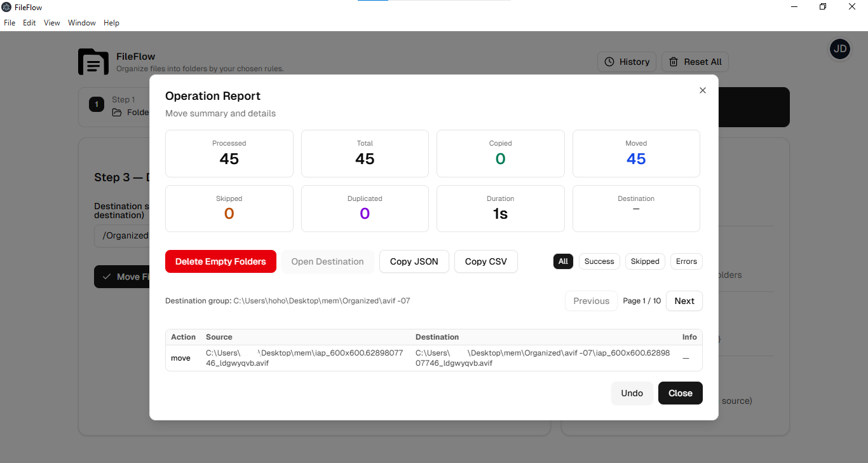
Task: Click the Reset All trash icon
Action: tap(674, 62)
